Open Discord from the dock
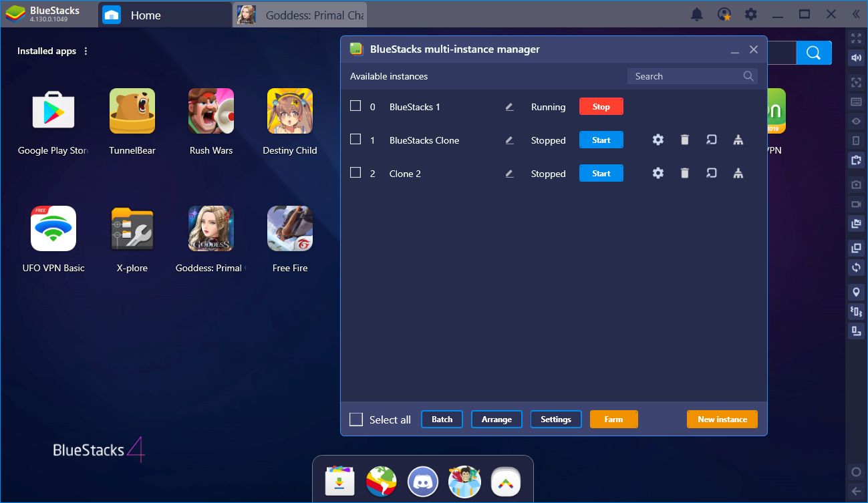This screenshot has width=868, height=503. point(423,481)
